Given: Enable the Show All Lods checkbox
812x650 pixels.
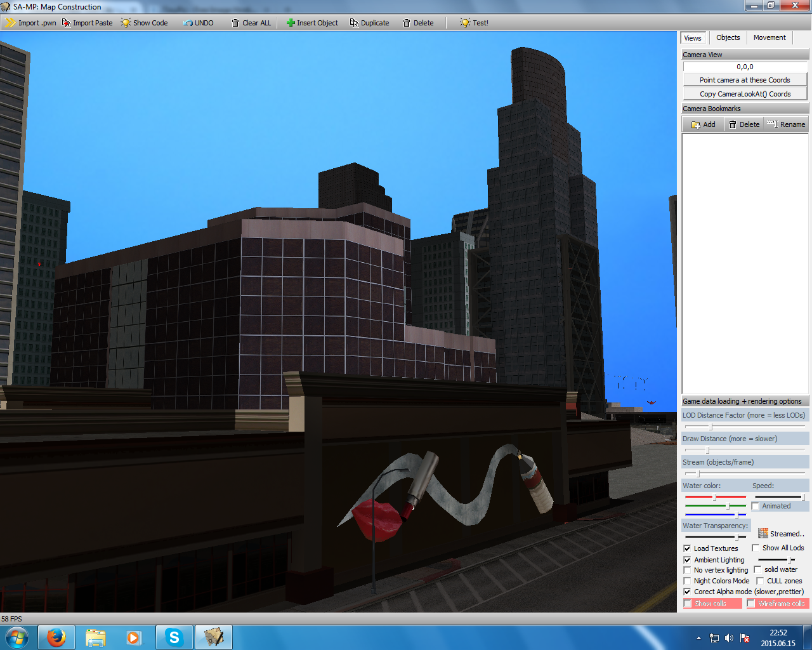Looking at the screenshot, I should point(756,548).
